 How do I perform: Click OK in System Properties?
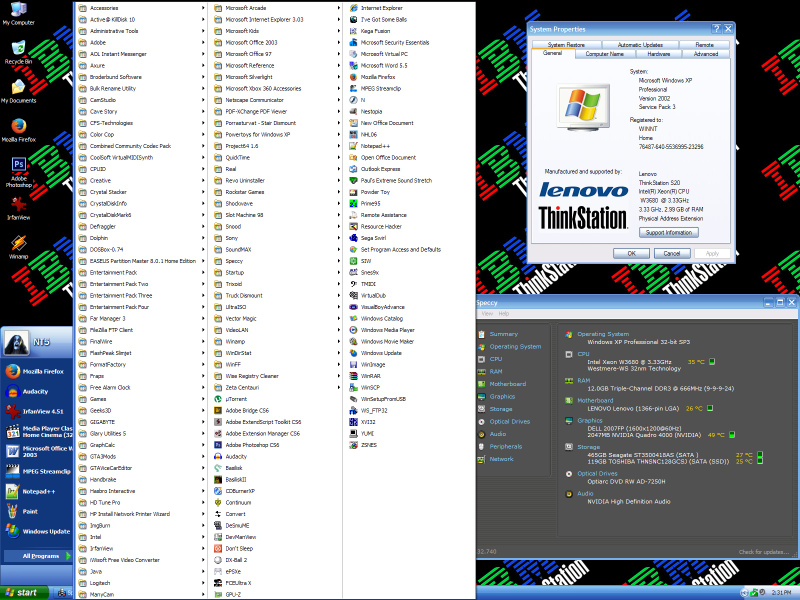click(632, 254)
